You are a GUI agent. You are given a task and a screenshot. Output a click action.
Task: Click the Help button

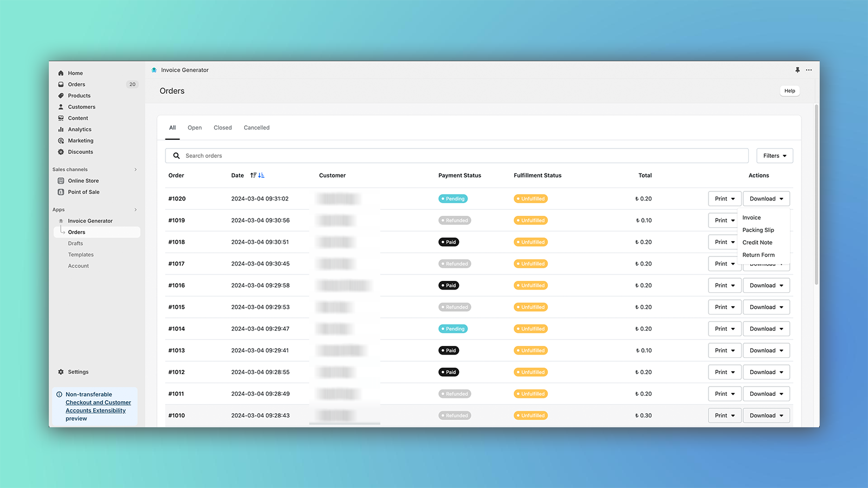789,91
